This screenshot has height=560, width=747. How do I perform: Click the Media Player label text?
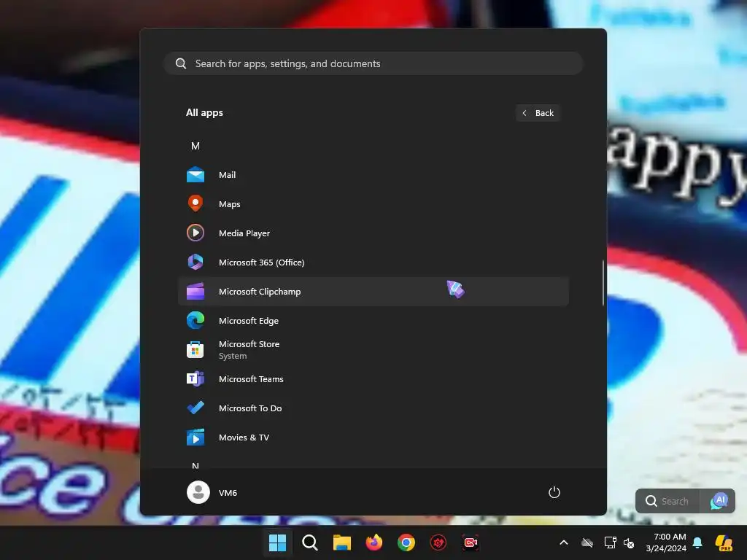coord(244,233)
